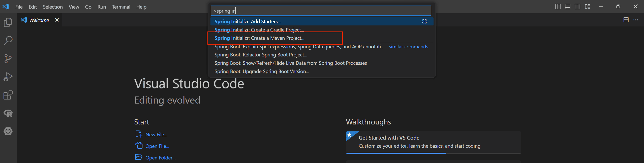Open the Selection menu
644x163 pixels.
(53, 7)
